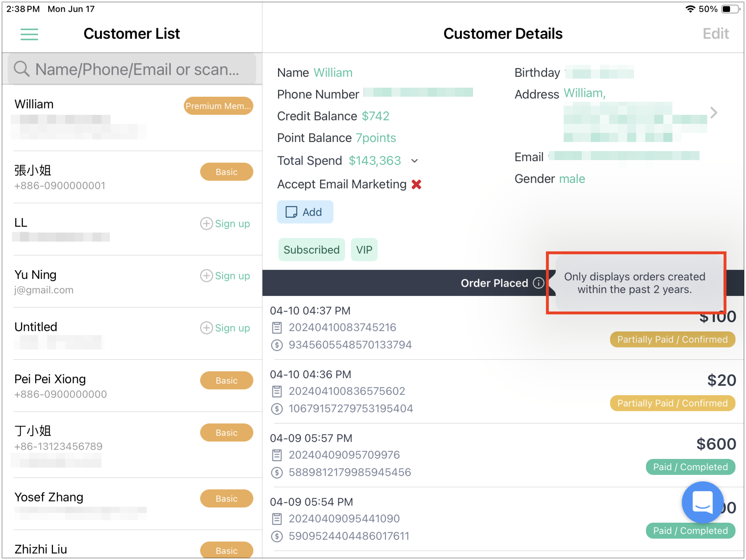Click the $20 order amount

pyautogui.click(x=722, y=381)
